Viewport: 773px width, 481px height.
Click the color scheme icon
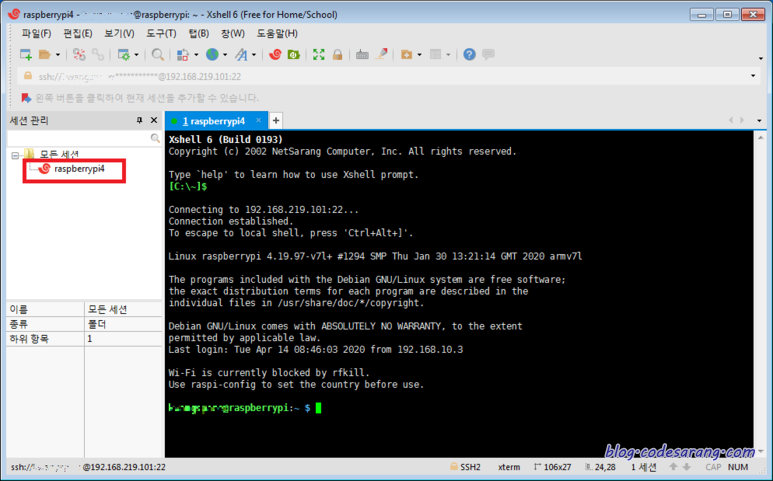183,55
